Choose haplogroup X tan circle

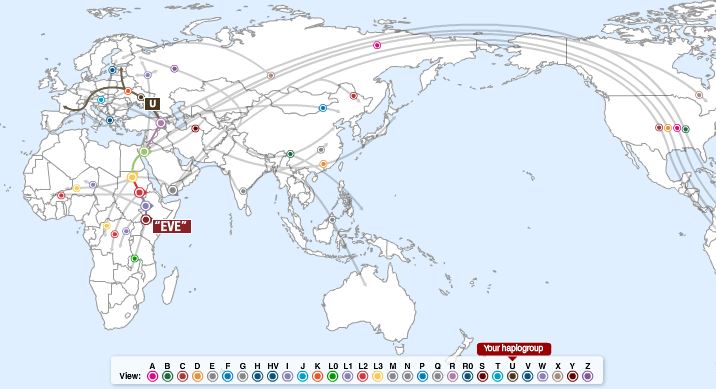tap(558, 376)
